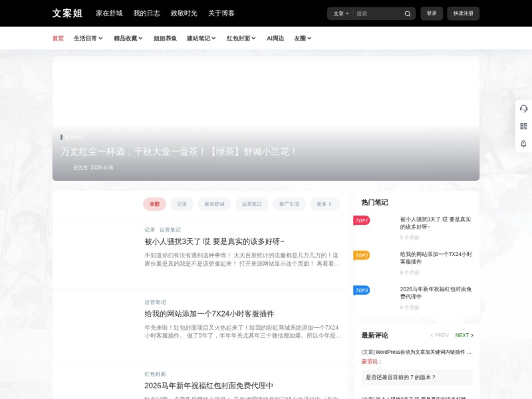Click the 登录 button
This screenshot has height=399, width=532.
pos(432,13)
